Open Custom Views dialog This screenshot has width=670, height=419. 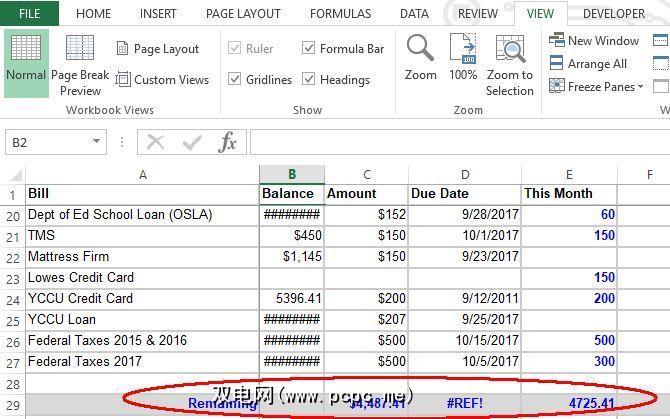point(162,79)
